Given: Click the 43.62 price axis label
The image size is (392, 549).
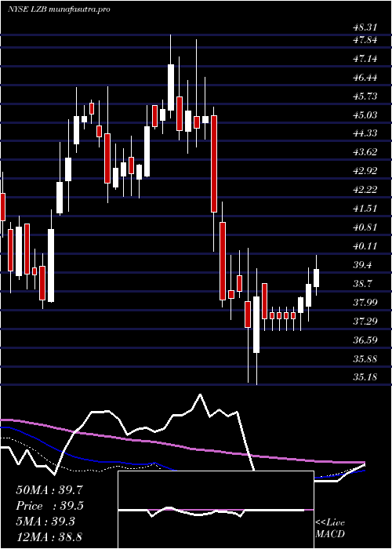Looking at the screenshot, I should point(365,152).
